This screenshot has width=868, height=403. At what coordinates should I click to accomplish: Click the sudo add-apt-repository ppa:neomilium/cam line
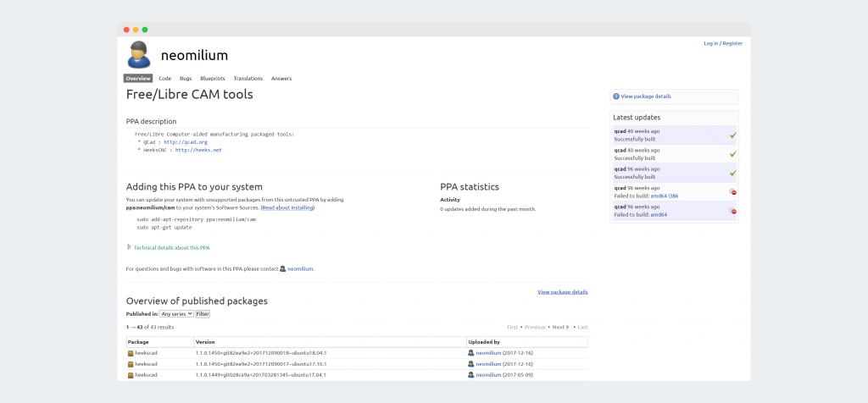[196, 219]
